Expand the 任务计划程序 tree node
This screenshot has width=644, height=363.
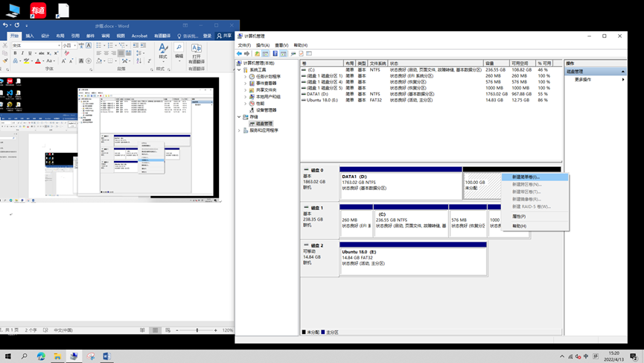245,77
